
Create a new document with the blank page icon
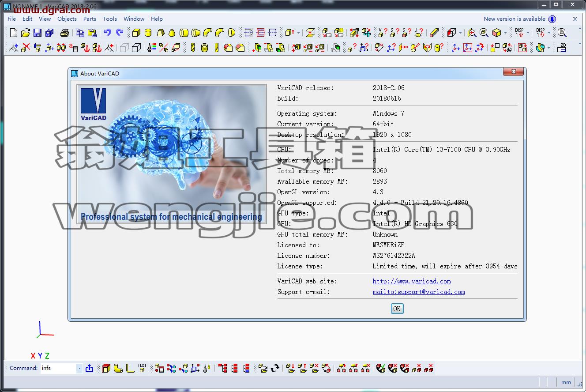tap(14, 33)
